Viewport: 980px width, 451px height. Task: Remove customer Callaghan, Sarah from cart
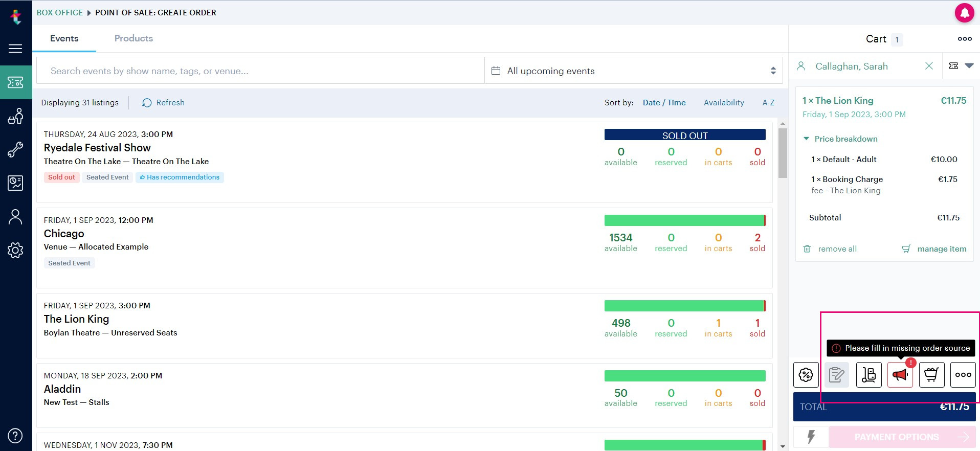pyautogui.click(x=929, y=66)
